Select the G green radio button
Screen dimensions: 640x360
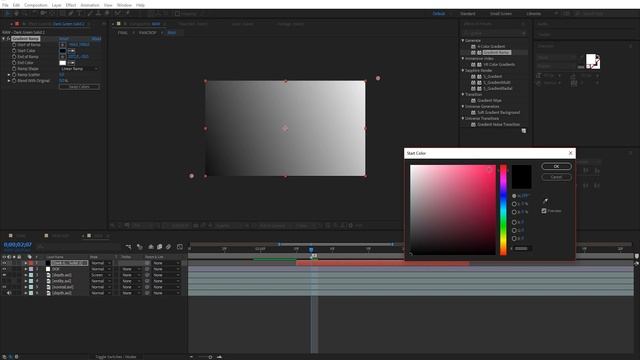[514, 231]
